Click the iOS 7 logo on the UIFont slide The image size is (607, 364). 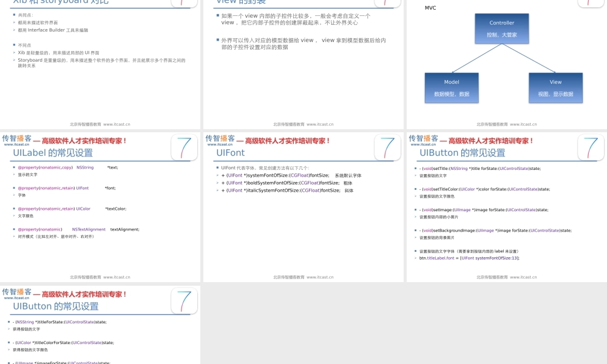click(388, 147)
